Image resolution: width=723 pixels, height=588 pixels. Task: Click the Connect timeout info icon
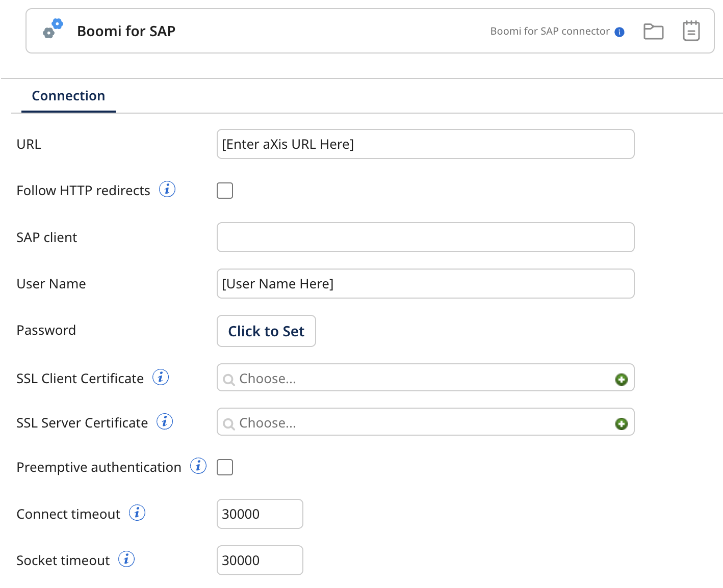(137, 513)
